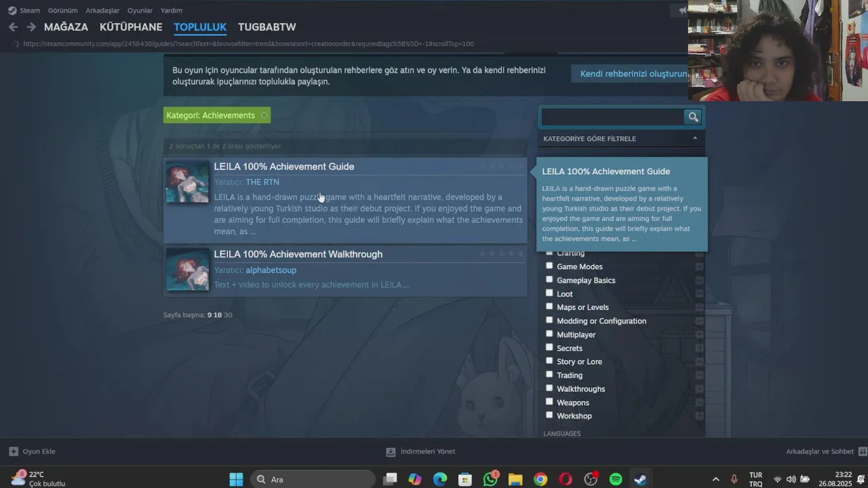The height and width of the screenshot is (488, 868).
Task: Open the LEILA 100% Achievement Guide title
Action: [x=284, y=167]
